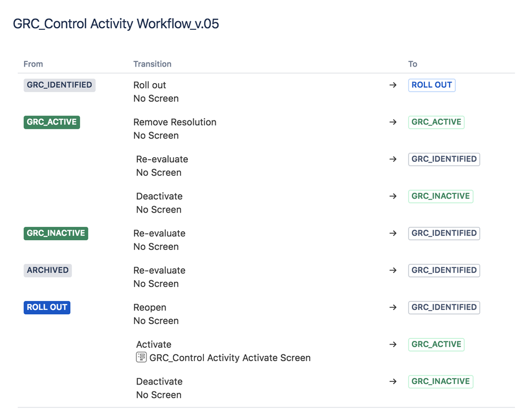Click the GRC_Control Activity Workflow_v.05 title
Screen dimensions: 532x416
(x=116, y=24)
